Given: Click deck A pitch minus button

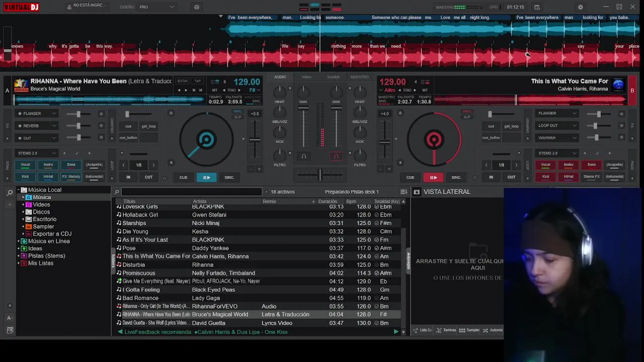Looking at the screenshot, I should point(251,169).
